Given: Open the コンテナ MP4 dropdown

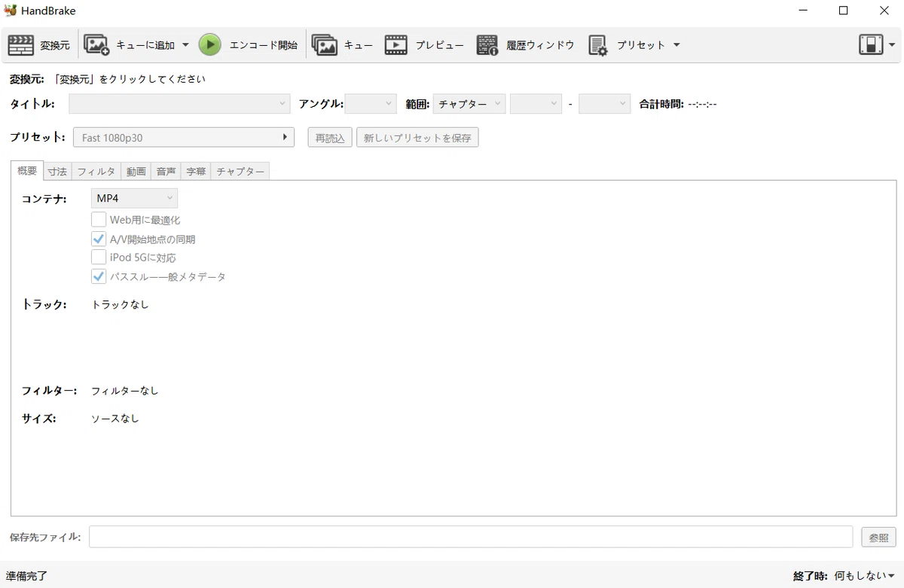Looking at the screenshot, I should coord(134,198).
